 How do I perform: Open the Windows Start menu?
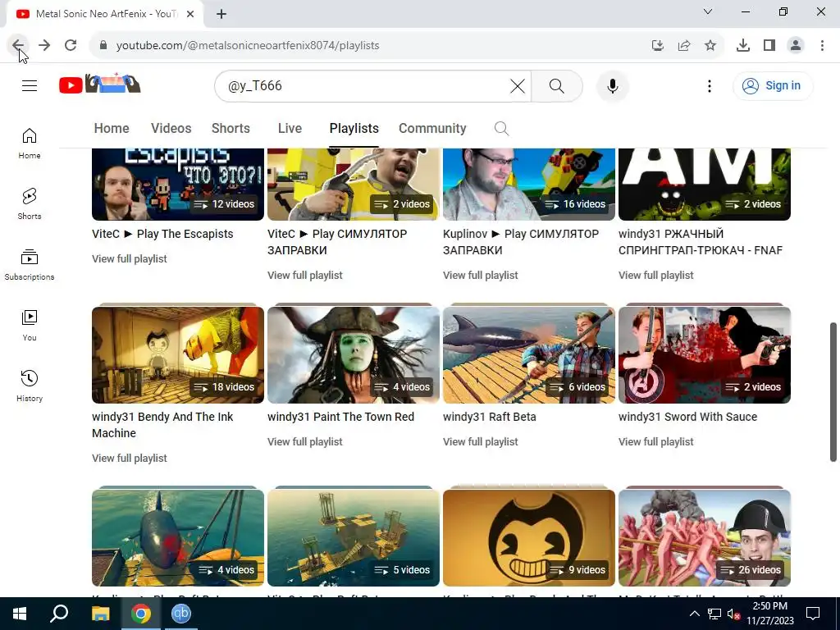point(20,614)
